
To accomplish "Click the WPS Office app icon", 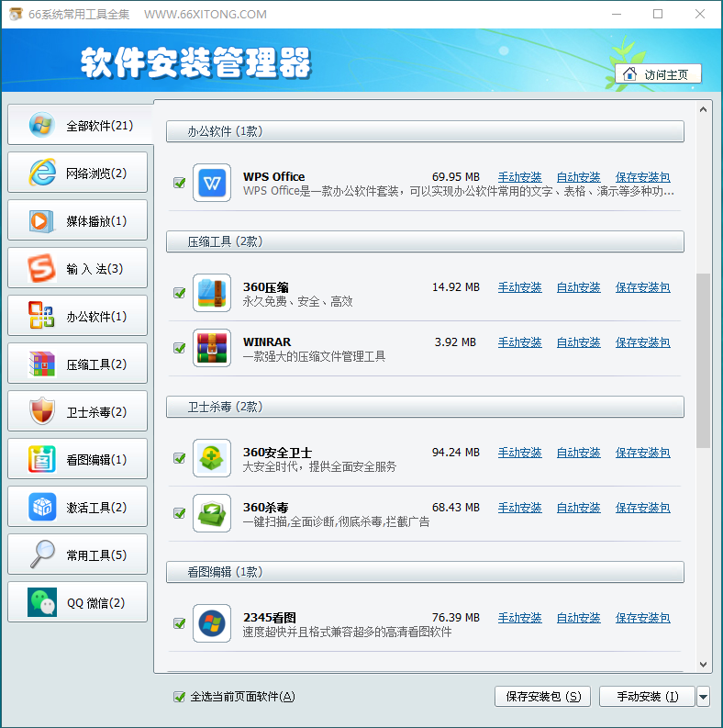I will click(x=212, y=183).
